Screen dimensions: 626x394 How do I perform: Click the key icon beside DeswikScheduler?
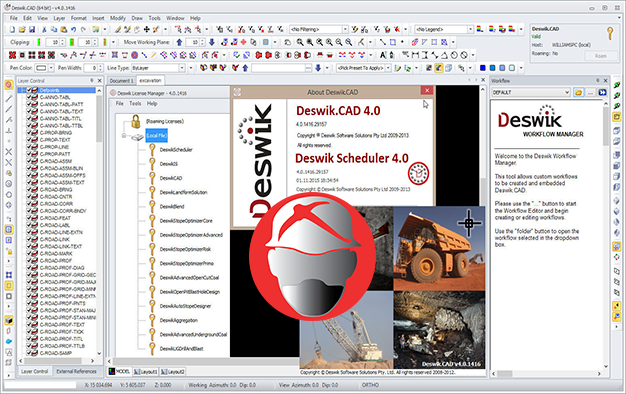click(152, 150)
